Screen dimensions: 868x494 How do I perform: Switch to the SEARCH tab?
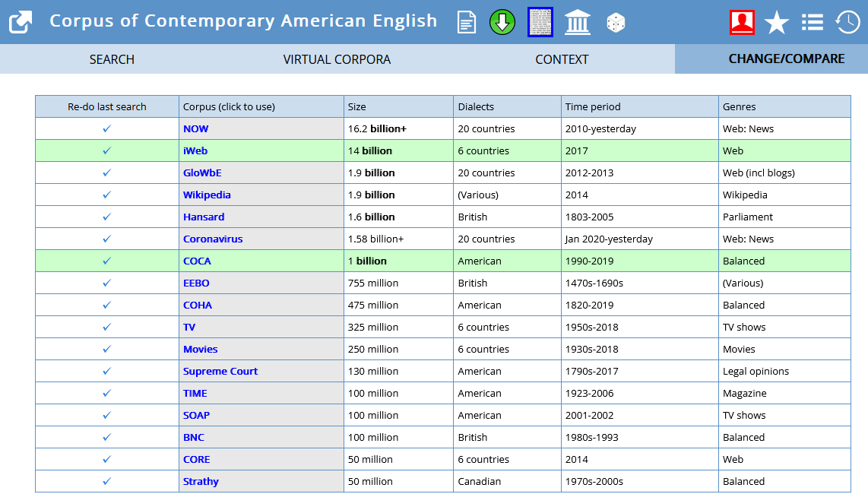(112, 59)
